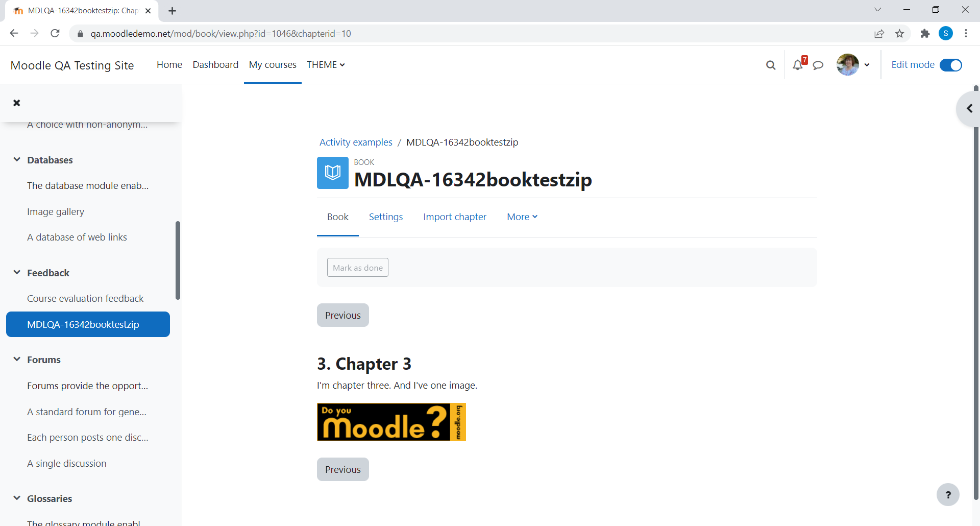
Task: Open A single discussion item
Action: 67,463
